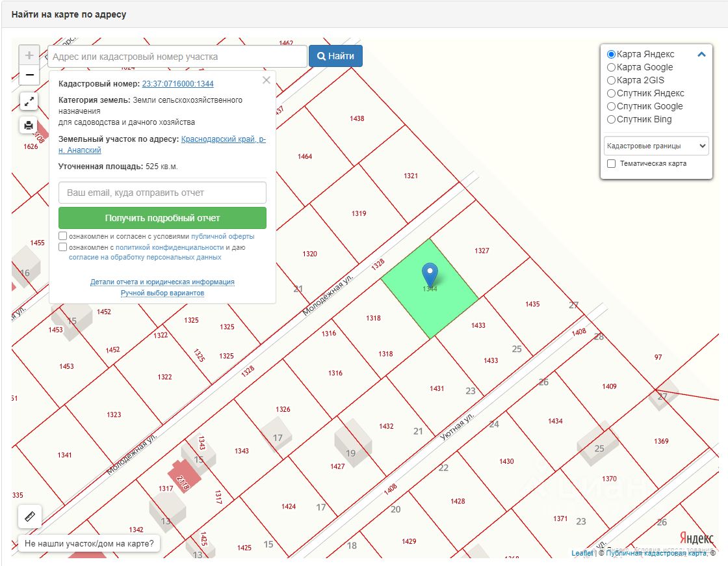Image resolution: width=728 pixels, height=566 pixels.
Task: Click the print map icon
Action: click(29, 125)
